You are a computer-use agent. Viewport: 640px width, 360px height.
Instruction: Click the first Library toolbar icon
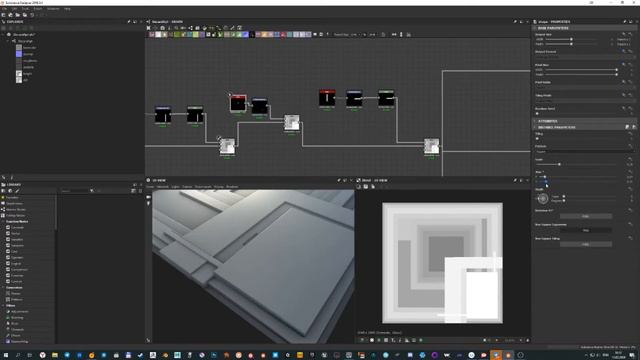tap(4, 191)
